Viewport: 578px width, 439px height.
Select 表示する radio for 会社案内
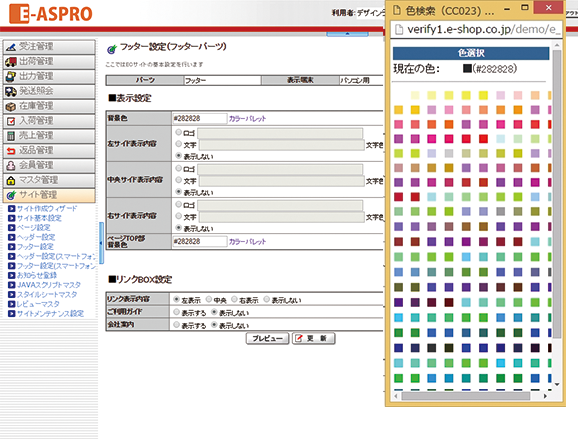click(x=177, y=325)
